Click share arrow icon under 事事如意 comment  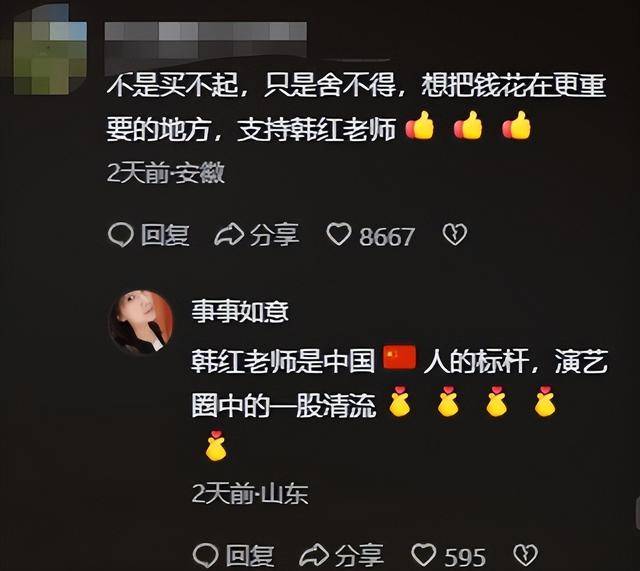[x=314, y=555]
